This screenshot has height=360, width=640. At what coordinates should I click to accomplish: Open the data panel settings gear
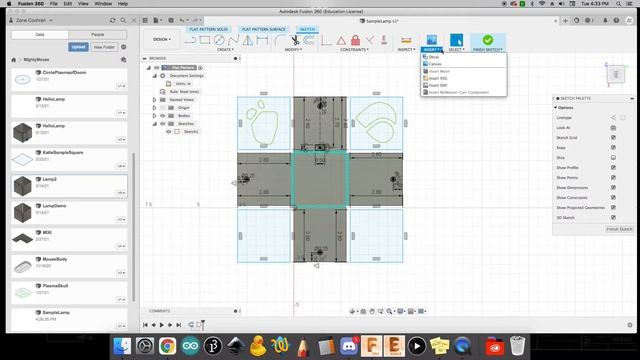click(124, 47)
